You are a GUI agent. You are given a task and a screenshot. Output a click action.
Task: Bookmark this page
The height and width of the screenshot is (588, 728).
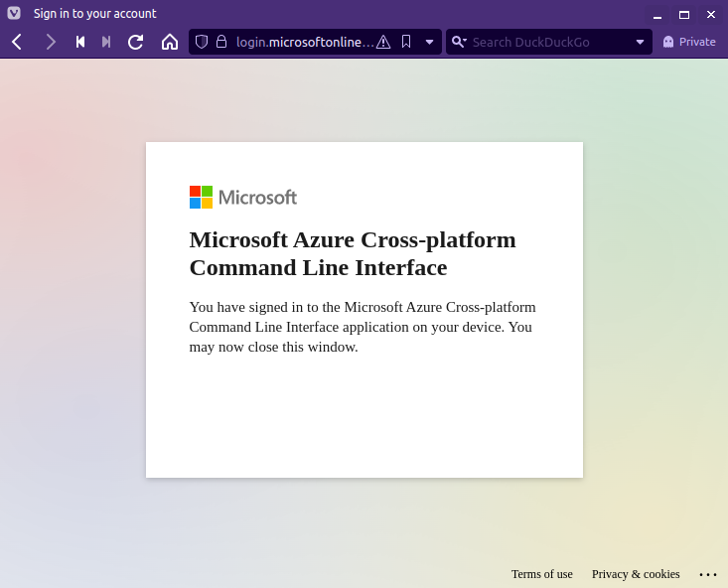(x=406, y=42)
